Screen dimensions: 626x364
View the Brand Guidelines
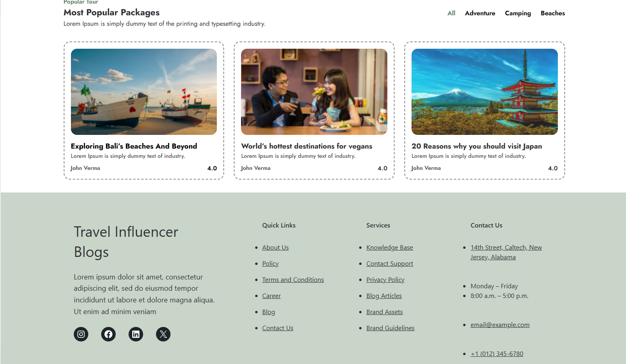click(390, 328)
